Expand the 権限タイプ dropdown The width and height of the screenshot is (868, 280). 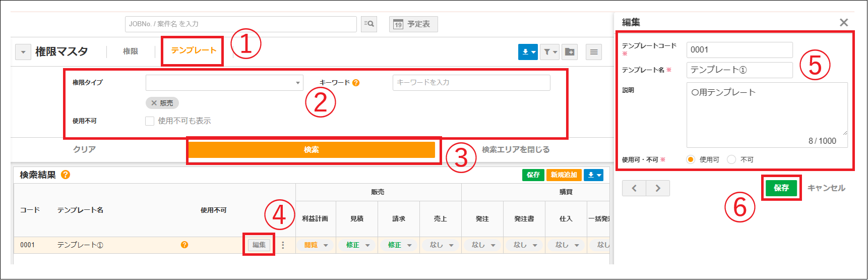pyautogui.click(x=224, y=83)
